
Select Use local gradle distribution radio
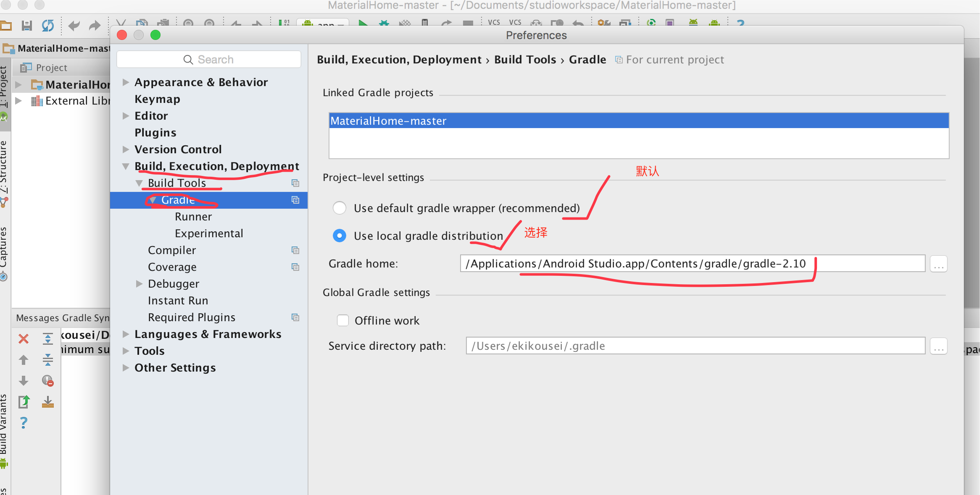(x=340, y=236)
